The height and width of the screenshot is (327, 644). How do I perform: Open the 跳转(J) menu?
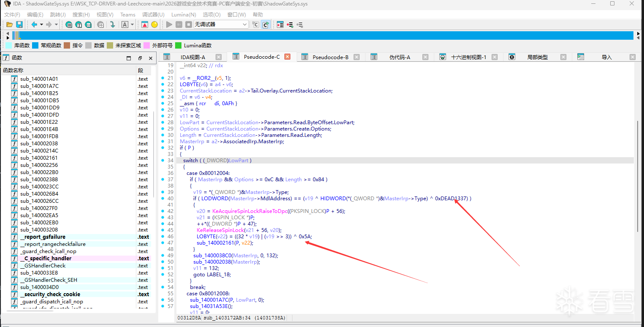pos(58,14)
